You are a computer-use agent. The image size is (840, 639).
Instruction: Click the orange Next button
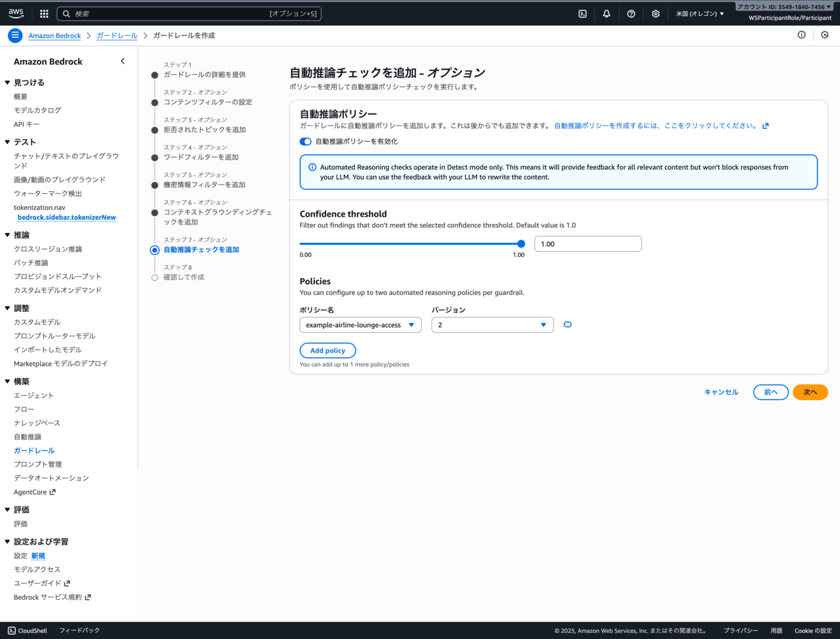point(810,392)
